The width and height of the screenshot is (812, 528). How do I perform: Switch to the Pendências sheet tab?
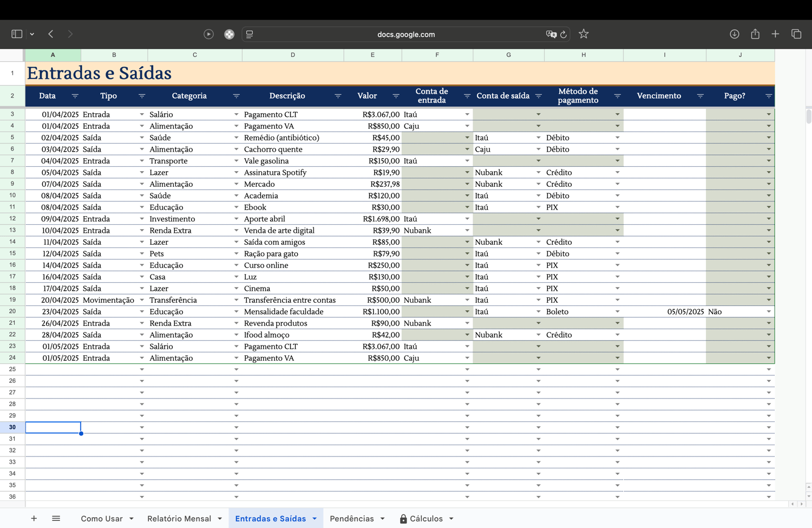352,518
